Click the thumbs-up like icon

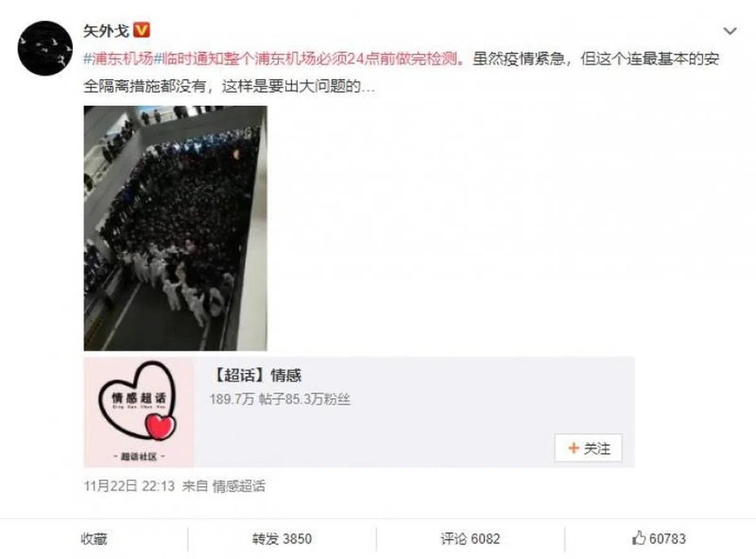click(639, 538)
